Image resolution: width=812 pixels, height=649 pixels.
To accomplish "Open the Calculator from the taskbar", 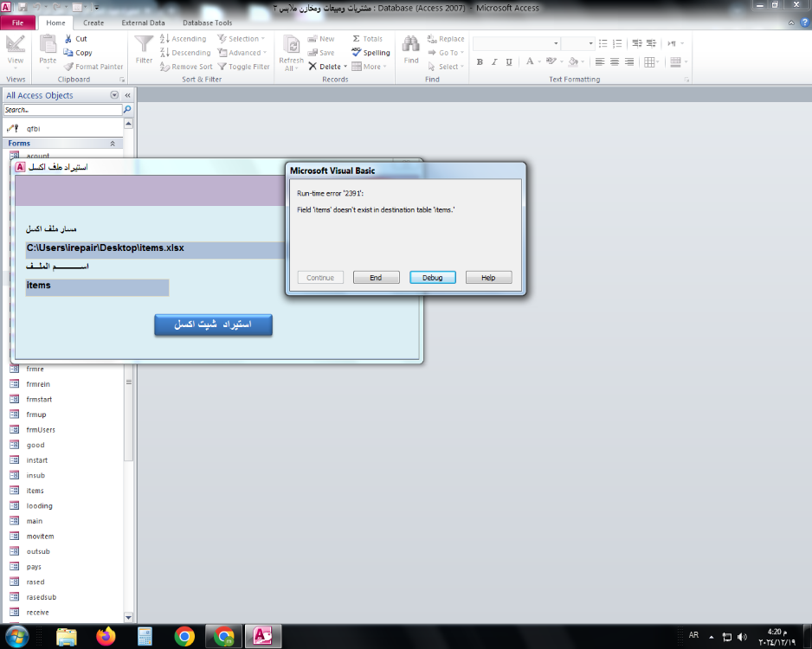I will 145,636.
